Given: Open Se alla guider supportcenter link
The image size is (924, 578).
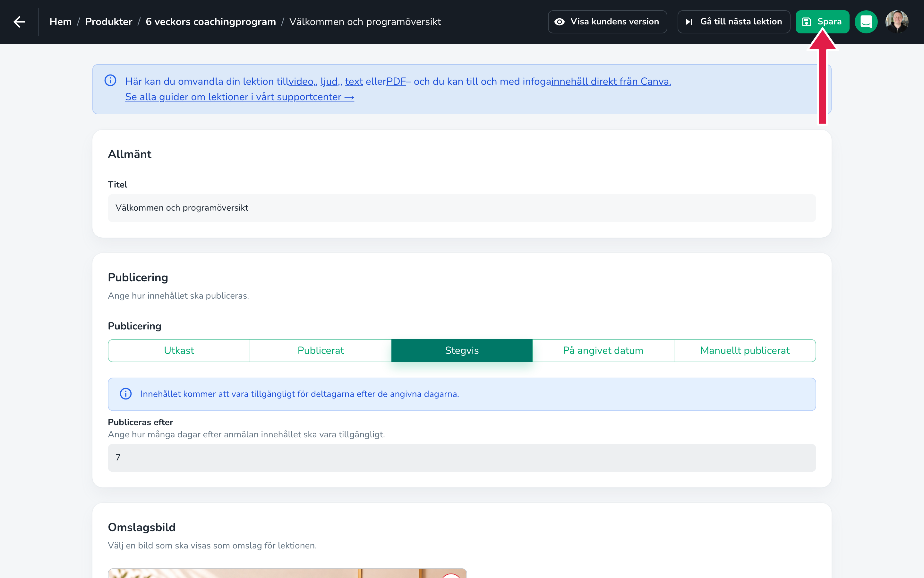Looking at the screenshot, I should (240, 97).
